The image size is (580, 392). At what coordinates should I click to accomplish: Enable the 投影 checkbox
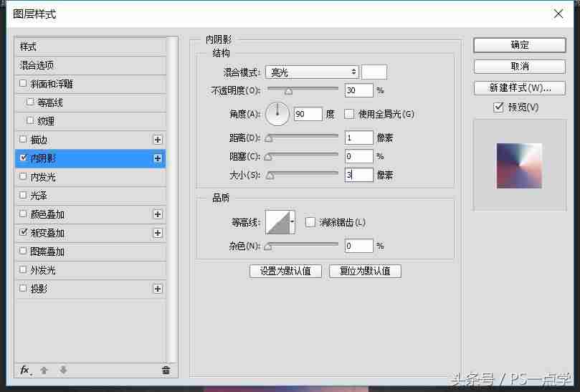(23, 288)
